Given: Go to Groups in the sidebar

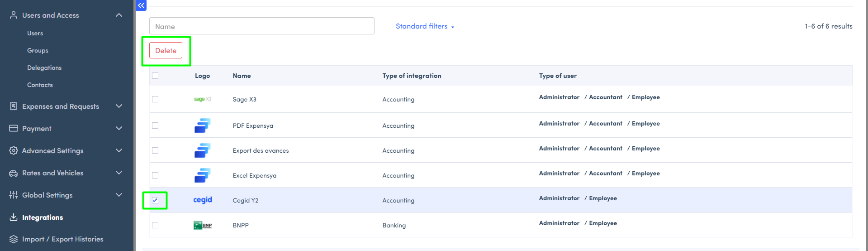Looking at the screenshot, I should pos(38,50).
